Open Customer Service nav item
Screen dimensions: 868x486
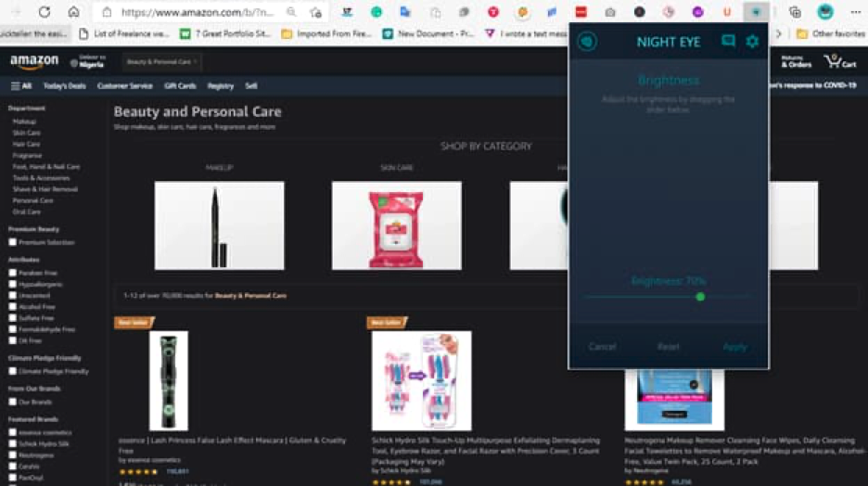(124, 86)
